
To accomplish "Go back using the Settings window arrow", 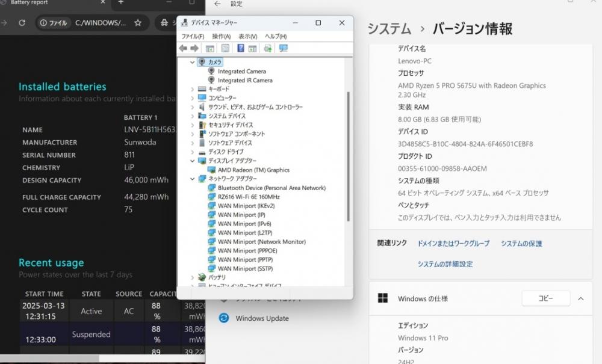I will click(218, 4).
